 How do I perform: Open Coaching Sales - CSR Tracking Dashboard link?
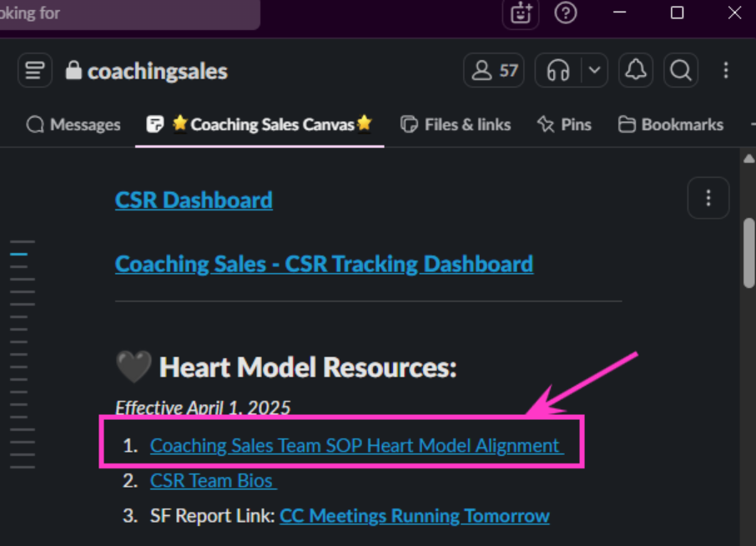pos(324,265)
